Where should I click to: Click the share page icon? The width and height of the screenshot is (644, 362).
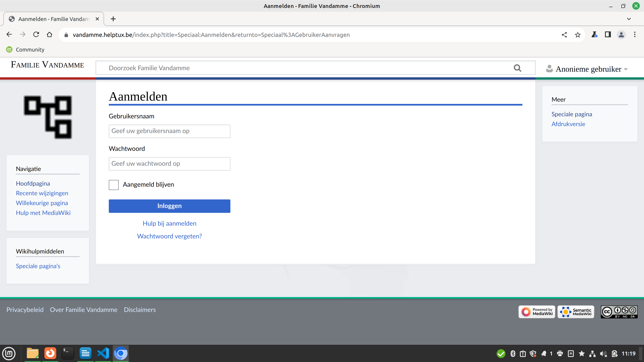[564, 35]
